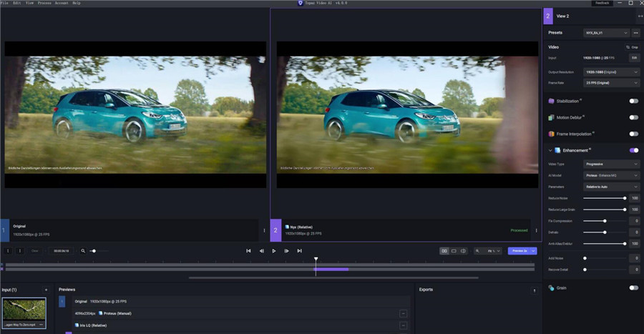Screen dimensions: 644x334
Task: Open the View menu
Action: [29, 3]
